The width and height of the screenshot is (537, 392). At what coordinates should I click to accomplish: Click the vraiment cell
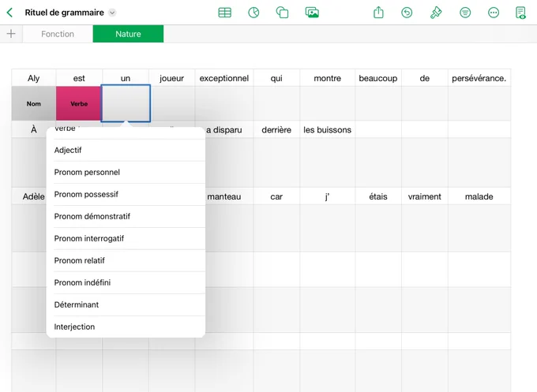click(x=424, y=196)
